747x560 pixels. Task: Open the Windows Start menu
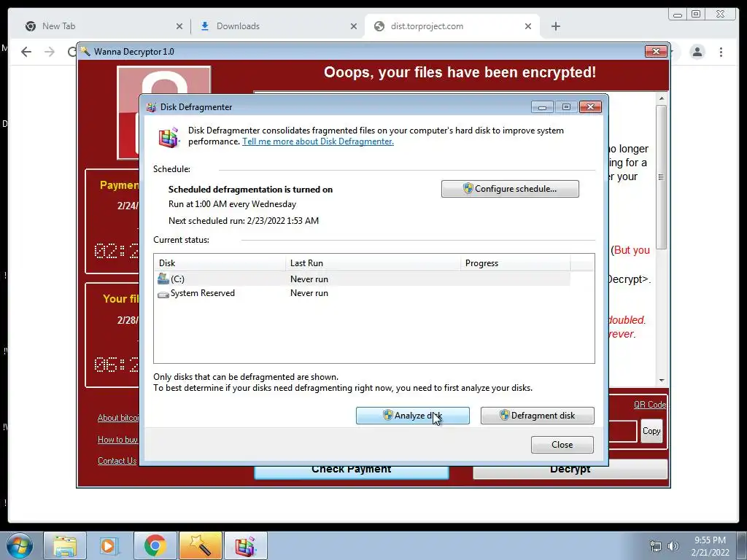[20, 545]
